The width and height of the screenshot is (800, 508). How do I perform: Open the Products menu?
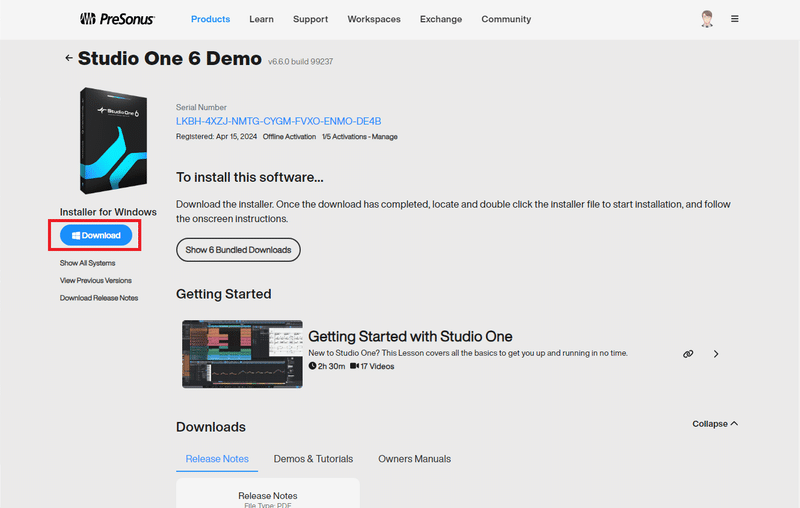tap(210, 19)
